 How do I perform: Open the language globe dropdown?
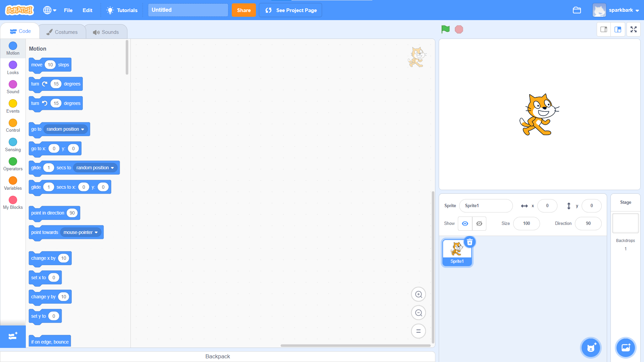click(x=50, y=10)
